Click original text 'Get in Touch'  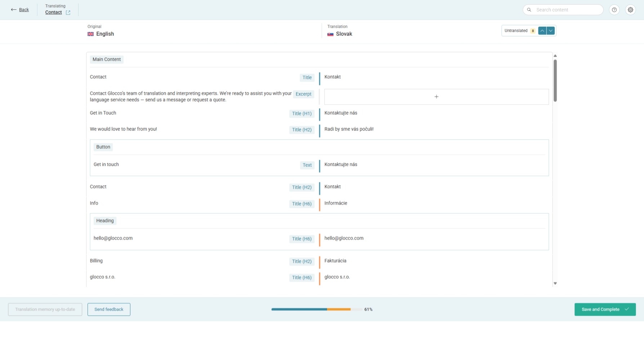[x=103, y=113]
